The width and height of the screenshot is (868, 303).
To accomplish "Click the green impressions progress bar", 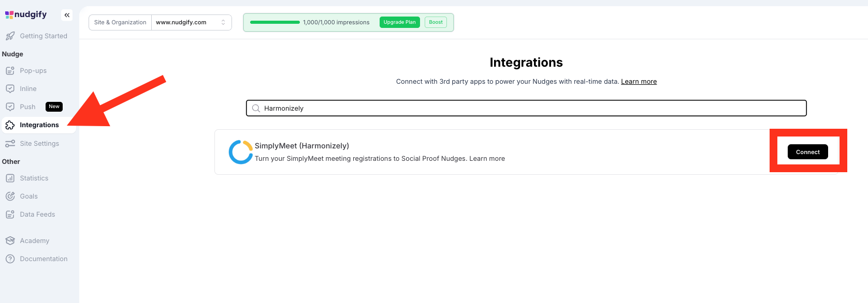I will 274,22.
